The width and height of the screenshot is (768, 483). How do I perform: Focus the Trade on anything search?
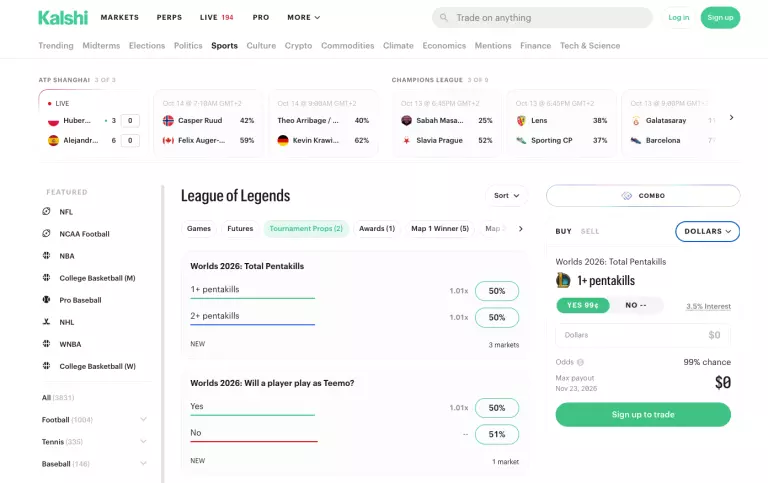click(542, 18)
